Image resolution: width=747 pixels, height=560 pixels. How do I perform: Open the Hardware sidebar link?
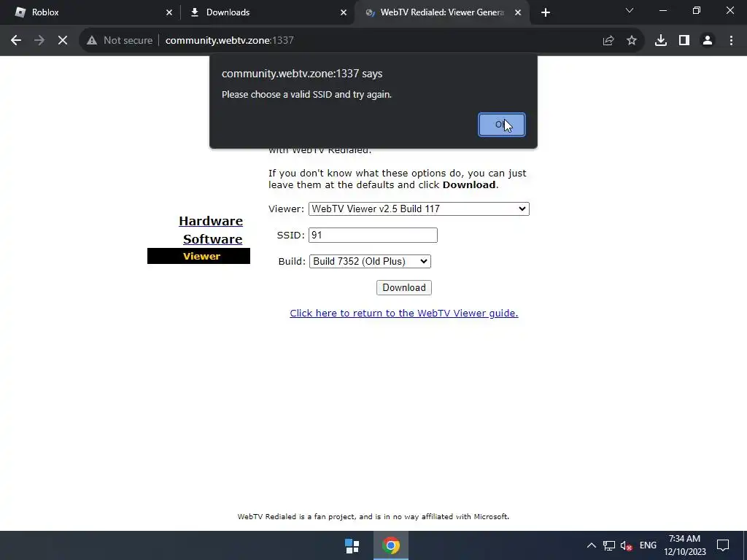[x=211, y=221]
